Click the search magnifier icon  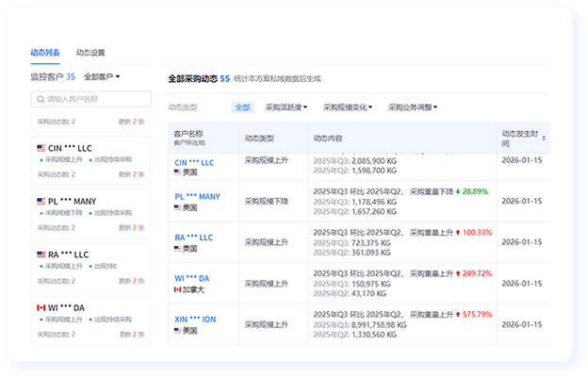point(41,99)
